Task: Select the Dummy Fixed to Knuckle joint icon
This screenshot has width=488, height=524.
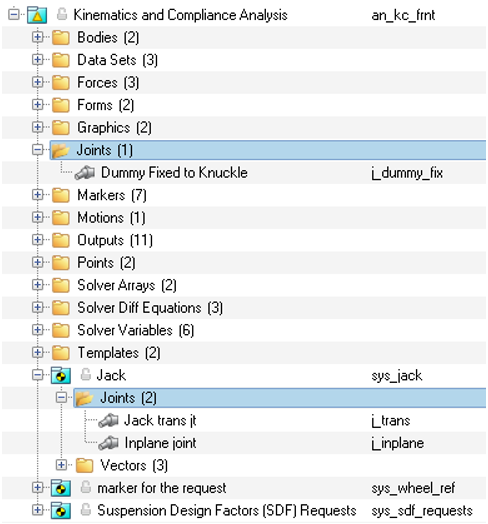Action: (85, 172)
